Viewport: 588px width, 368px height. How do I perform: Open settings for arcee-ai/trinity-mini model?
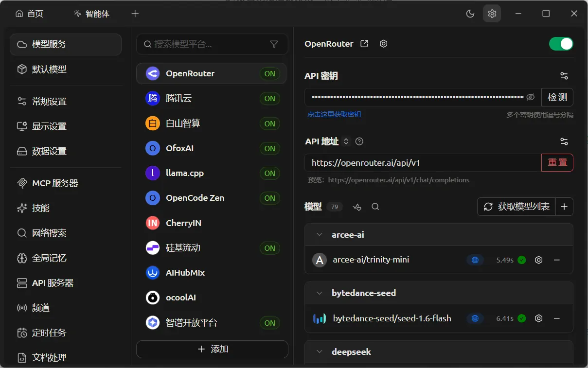[x=538, y=260]
